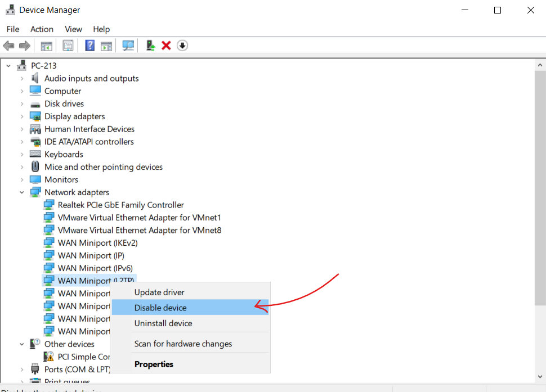Click the vertical scrollbar down arrow
This screenshot has width=546, height=392.
539,377
